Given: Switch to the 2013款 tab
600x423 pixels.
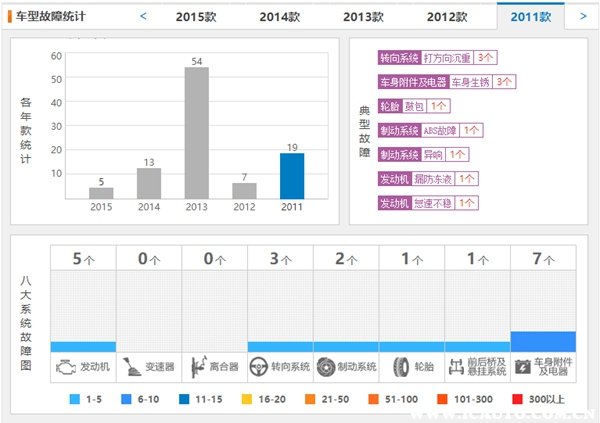Looking at the screenshot, I should click(x=364, y=16).
